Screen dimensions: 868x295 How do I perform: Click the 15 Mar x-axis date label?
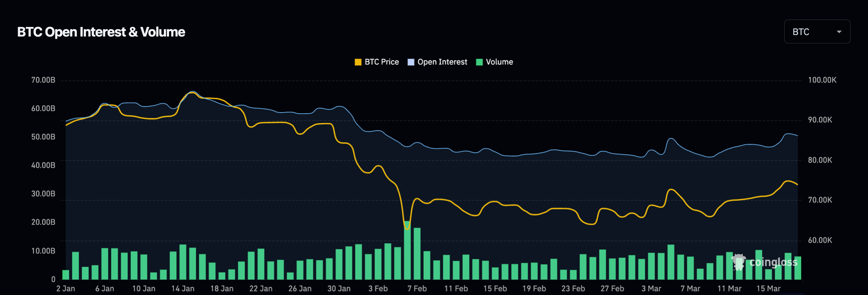pyautogui.click(x=768, y=288)
